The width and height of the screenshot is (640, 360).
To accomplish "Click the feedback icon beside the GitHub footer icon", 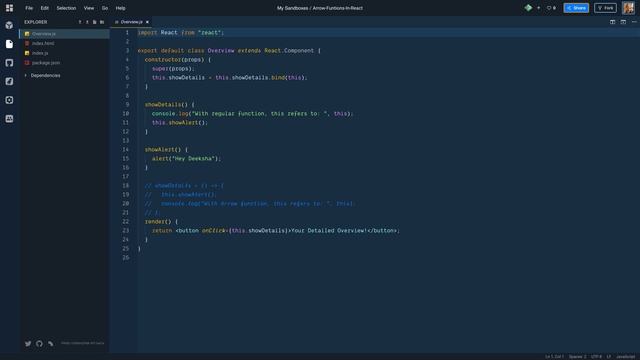I will click(x=51, y=344).
